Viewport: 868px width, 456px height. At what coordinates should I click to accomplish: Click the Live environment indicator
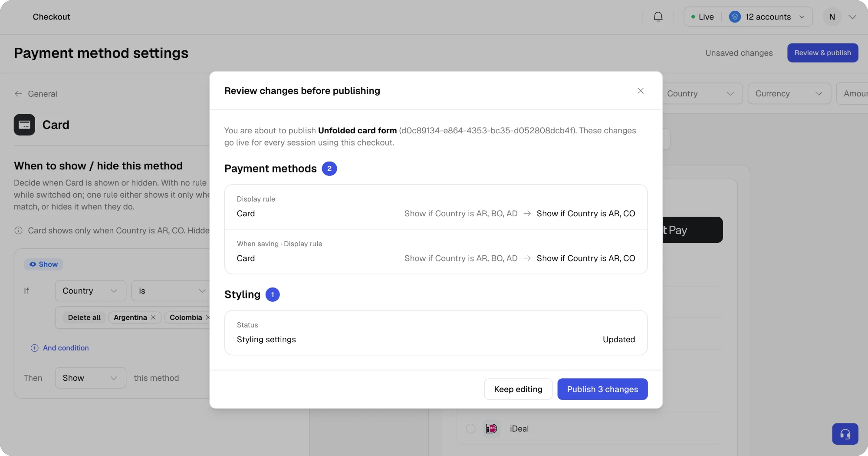702,17
